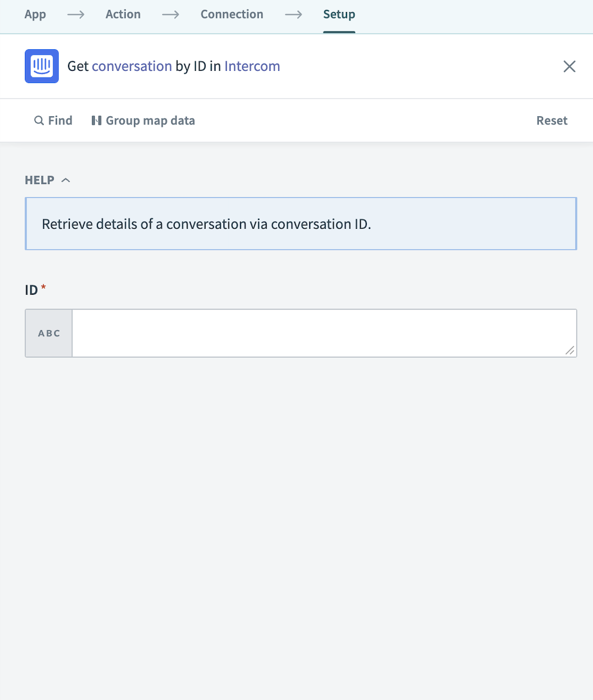Open the conversation object selector
593x700 pixels.
(x=132, y=66)
